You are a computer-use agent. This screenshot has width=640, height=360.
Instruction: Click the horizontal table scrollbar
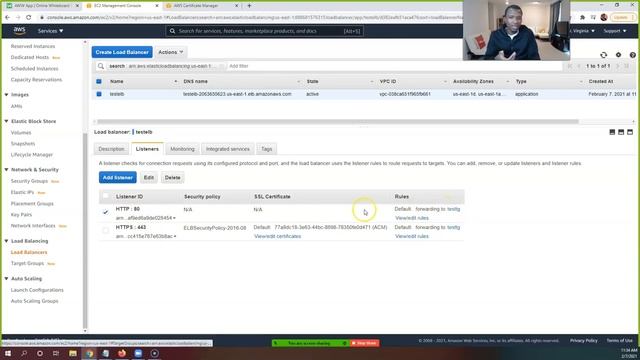338,122
